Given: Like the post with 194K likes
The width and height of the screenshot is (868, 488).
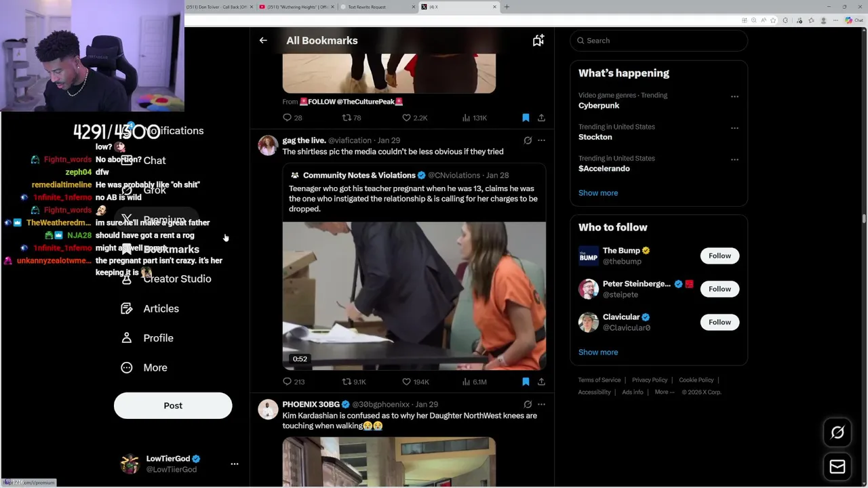Looking at the screenshot, I should pos(416,382).
